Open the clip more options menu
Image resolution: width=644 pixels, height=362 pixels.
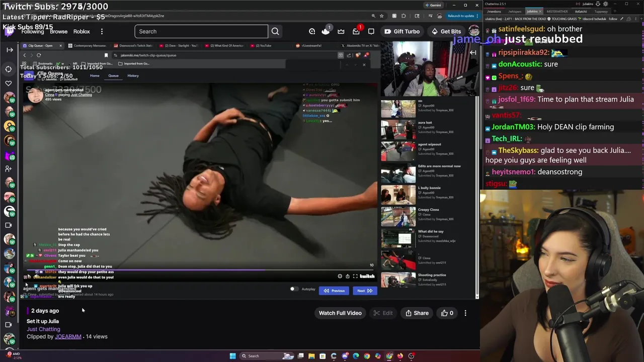point(465,313)
